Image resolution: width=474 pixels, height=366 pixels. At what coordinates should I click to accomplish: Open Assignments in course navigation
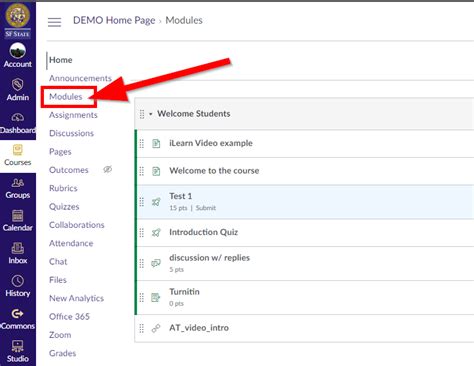tap(73, 115)
